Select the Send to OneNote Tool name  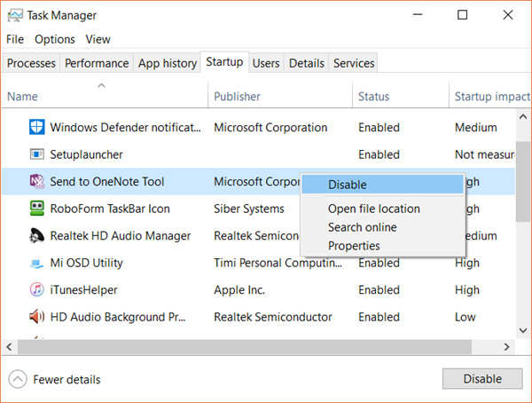[107, 181]
